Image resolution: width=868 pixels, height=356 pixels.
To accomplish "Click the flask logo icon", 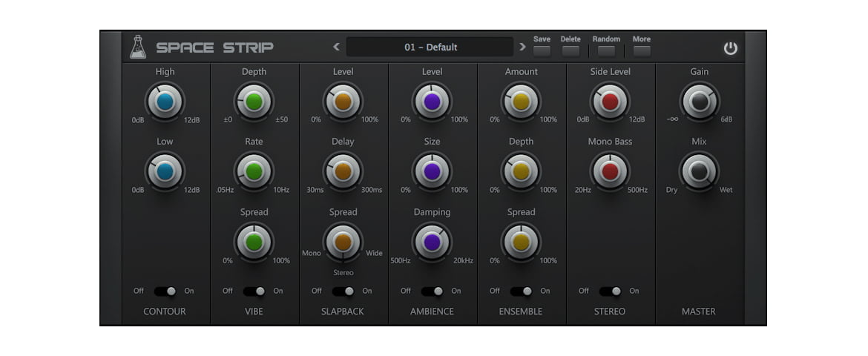I will click(138, 47).
